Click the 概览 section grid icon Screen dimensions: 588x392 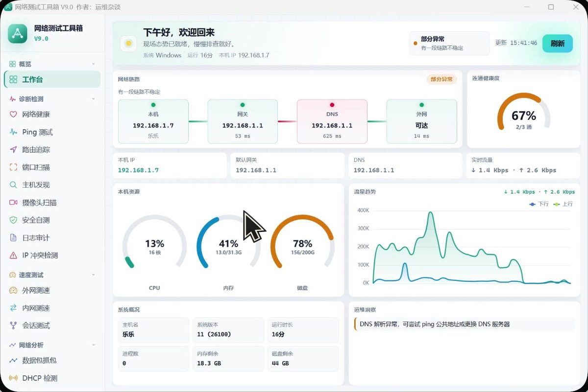[13, 64]
